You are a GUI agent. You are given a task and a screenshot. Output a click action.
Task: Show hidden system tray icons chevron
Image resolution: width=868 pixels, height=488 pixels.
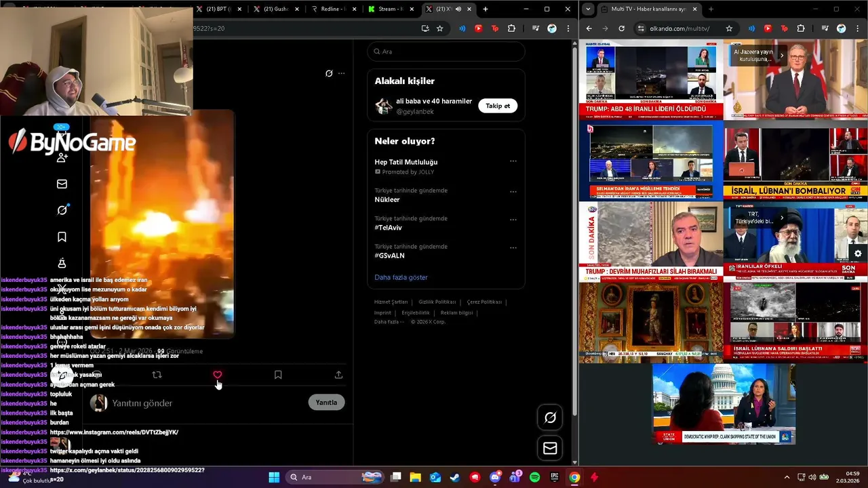(787, 477)
